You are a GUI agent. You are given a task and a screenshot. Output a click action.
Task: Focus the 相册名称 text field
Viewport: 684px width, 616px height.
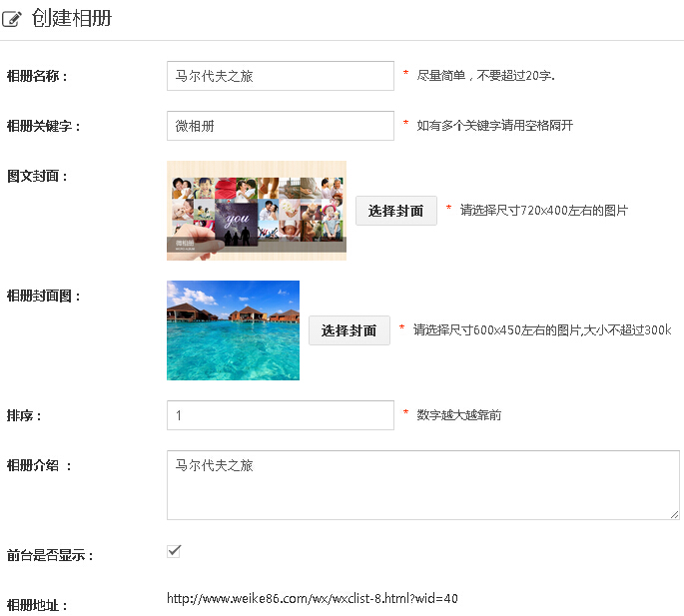tap(280, 76)
